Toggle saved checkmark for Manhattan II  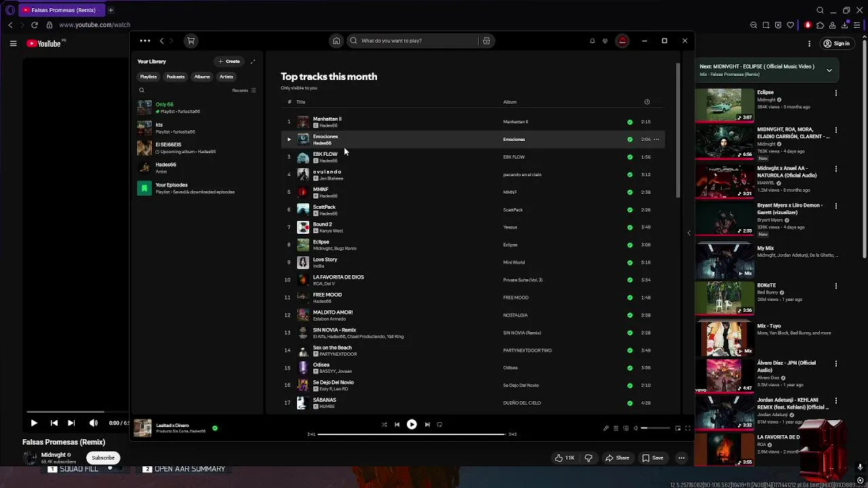[630, 122]
